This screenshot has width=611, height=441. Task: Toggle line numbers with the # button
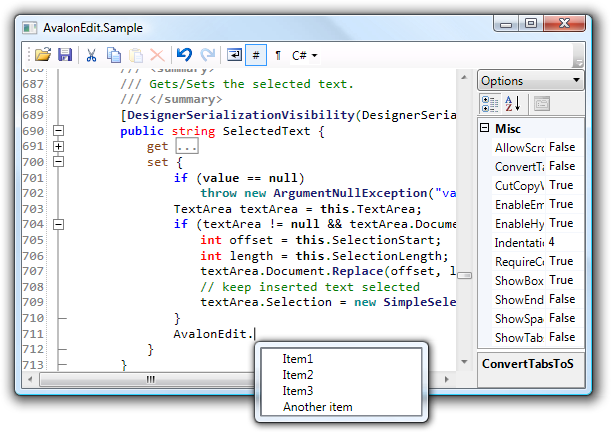coord(257,55)
